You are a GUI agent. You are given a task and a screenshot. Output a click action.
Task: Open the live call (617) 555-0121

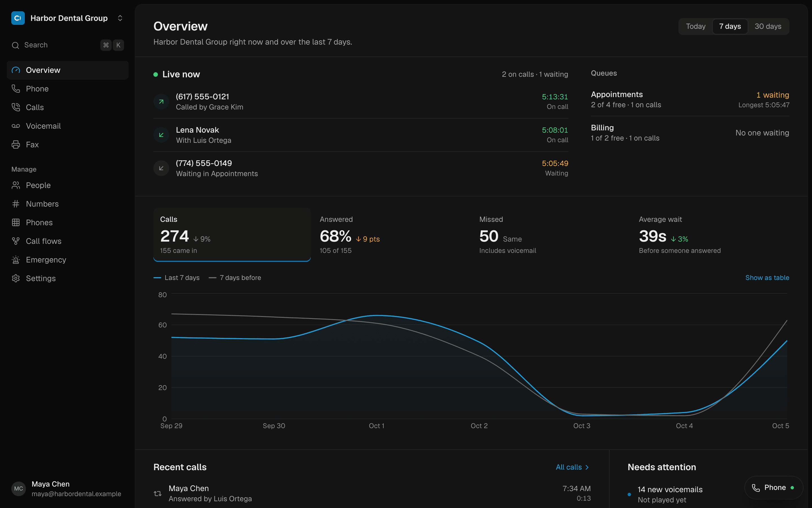tap(361, 102)
